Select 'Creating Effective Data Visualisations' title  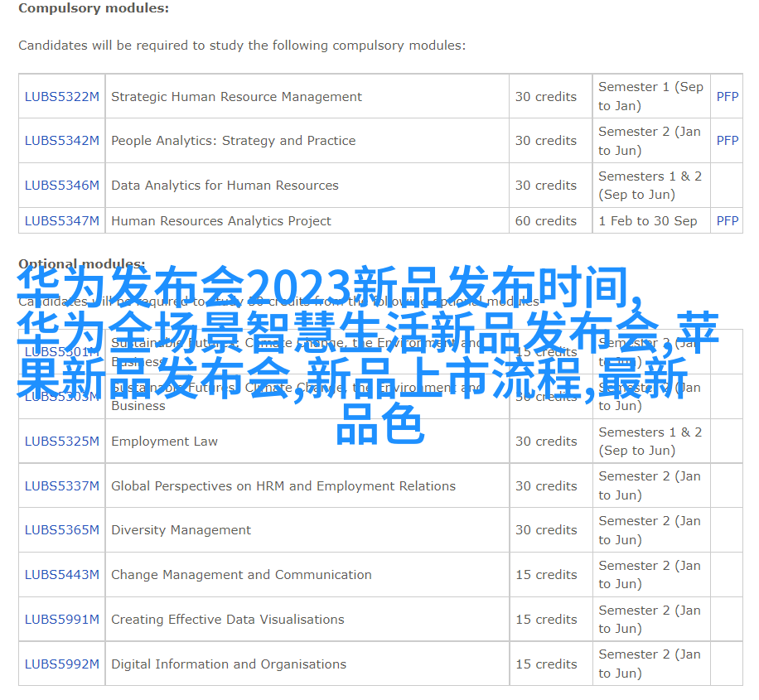click(x=228, y=620)
